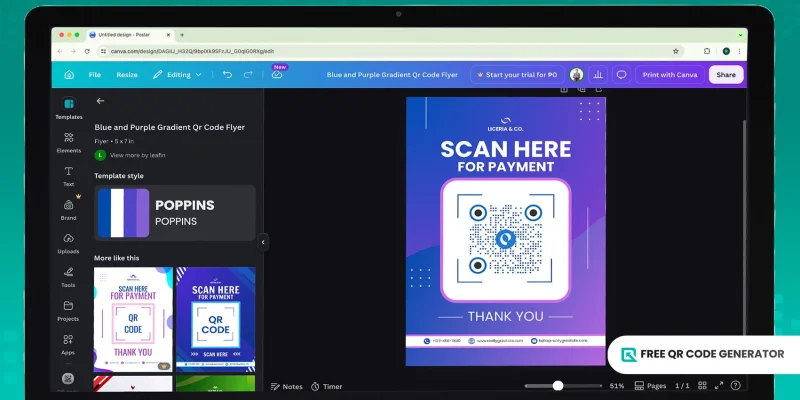The width and height of the screenshot is (800, 400).
Task: Undo the last action
Action: [x=227, y=74]
